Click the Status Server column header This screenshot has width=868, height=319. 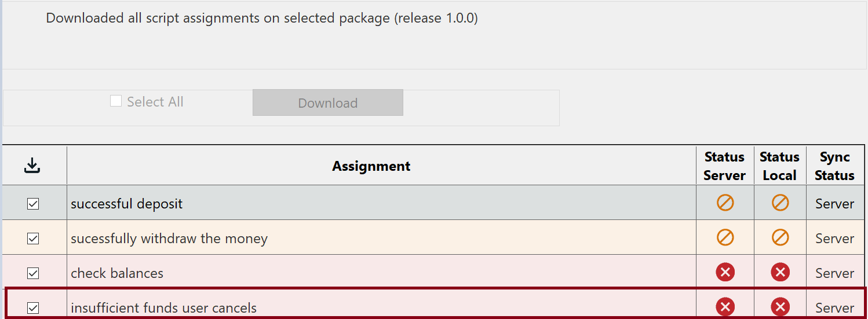click(x=724, y=166)
